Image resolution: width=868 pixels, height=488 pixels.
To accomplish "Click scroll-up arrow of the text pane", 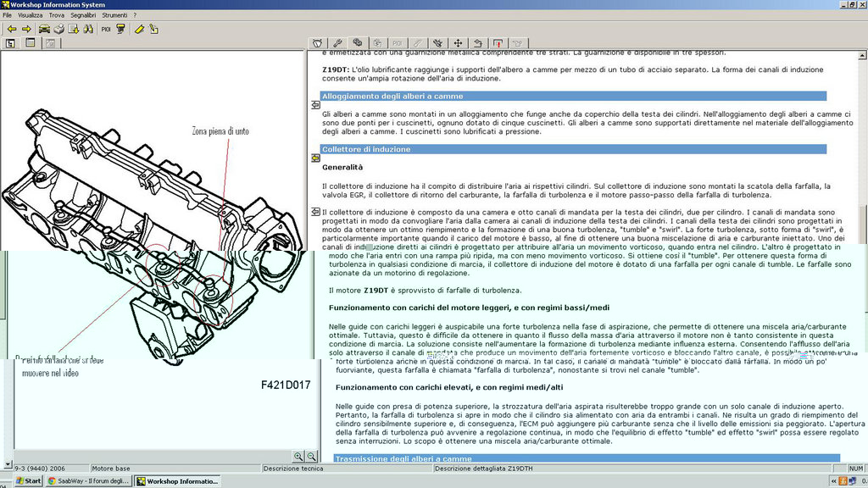I will [x=862, y=55].
